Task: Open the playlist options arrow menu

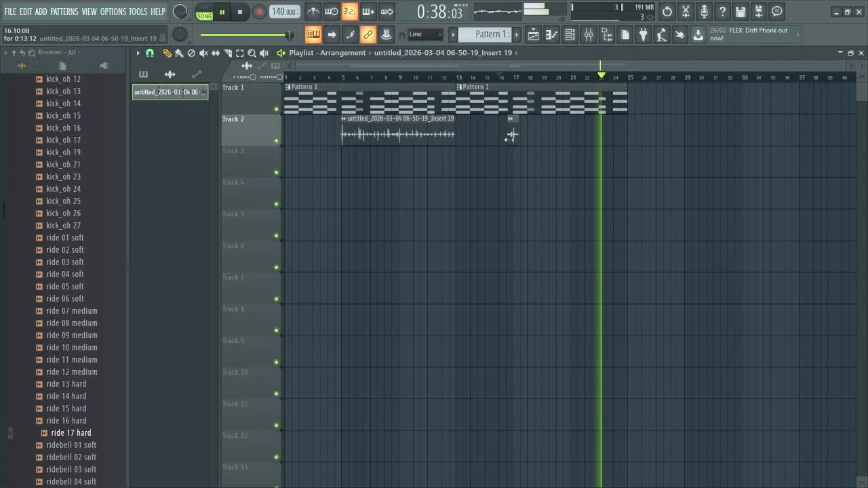Action: 138,53
